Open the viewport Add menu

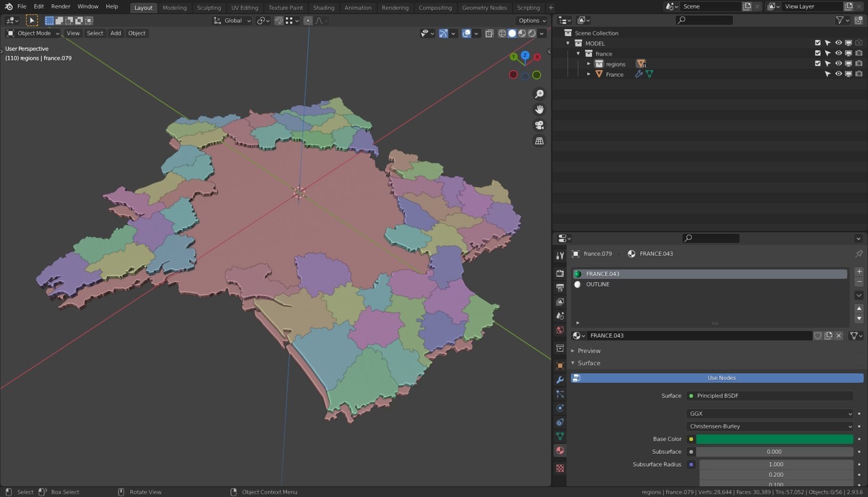pos(116,33)
